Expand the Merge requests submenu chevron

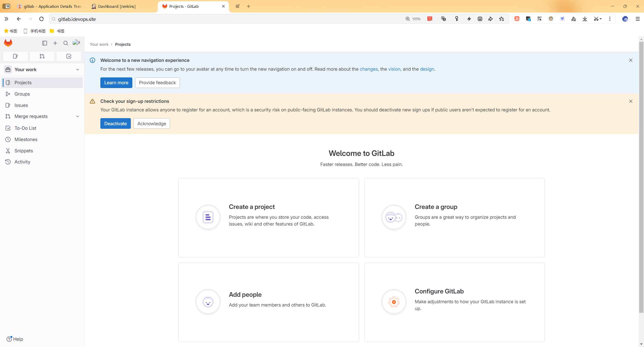[x=77, y=116]
